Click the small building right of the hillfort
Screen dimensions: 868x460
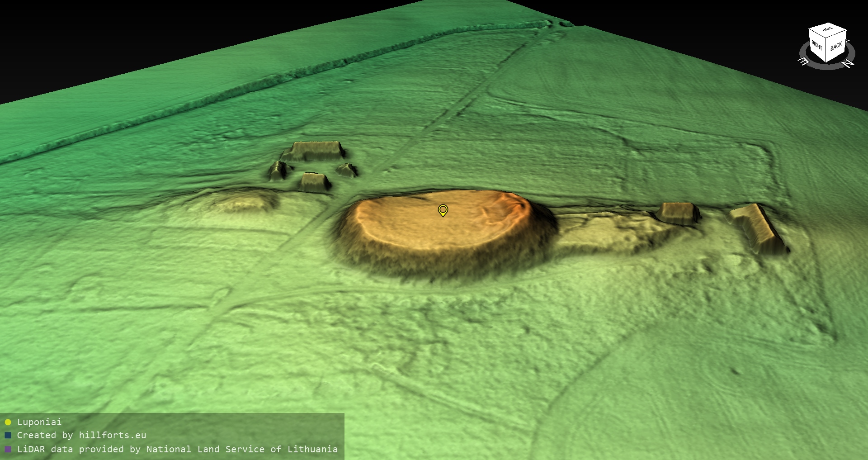678,213
